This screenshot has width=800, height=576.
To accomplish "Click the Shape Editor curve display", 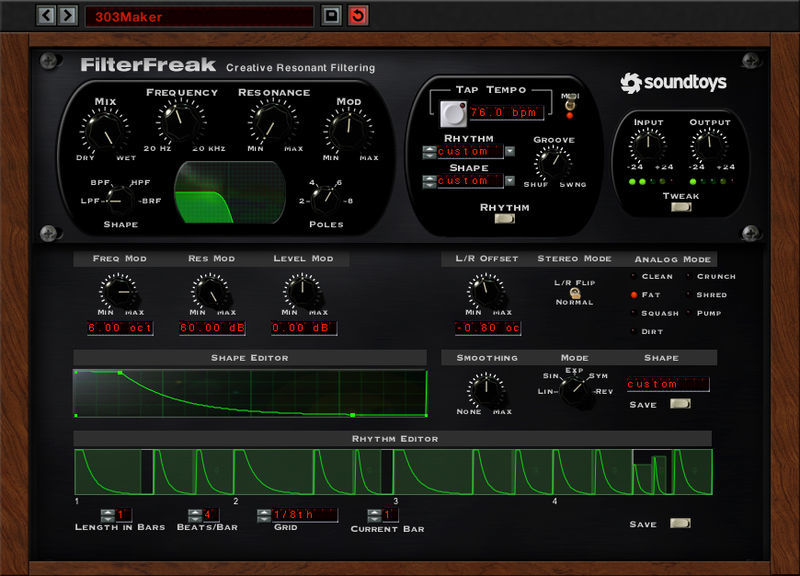I will click(x=250, y=393).
